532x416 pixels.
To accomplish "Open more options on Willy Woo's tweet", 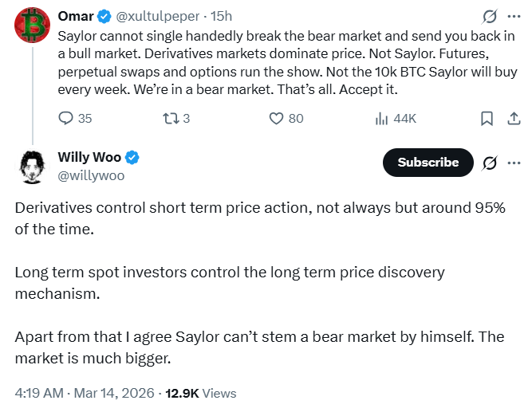I will tap(514, 163).
